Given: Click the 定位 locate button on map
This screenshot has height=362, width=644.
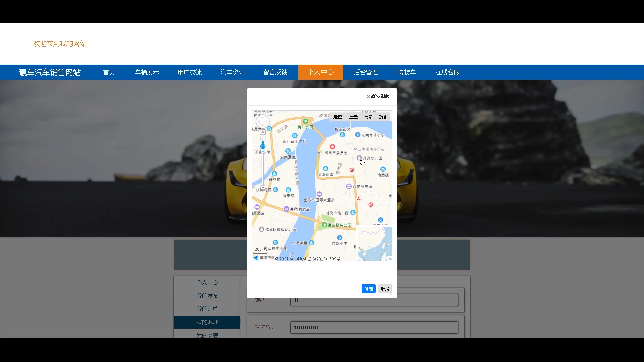Looking at the screenshot, I should click(x=338, y=117).
